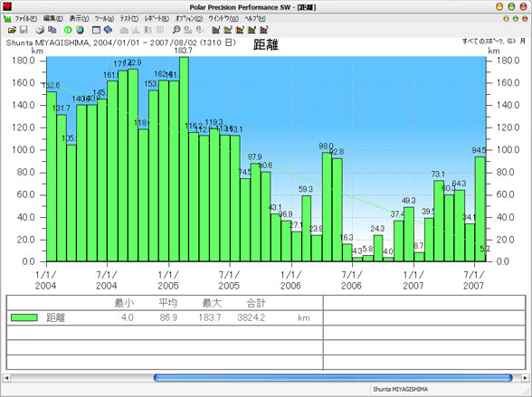Screen dimensions: 532x397
Task: Click the 距離 legend row label
Action: 56,317
